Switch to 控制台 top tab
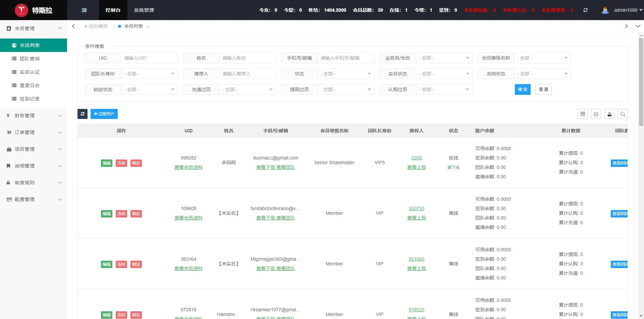Viewport: 644px width, 319px height. pos(113,10)
